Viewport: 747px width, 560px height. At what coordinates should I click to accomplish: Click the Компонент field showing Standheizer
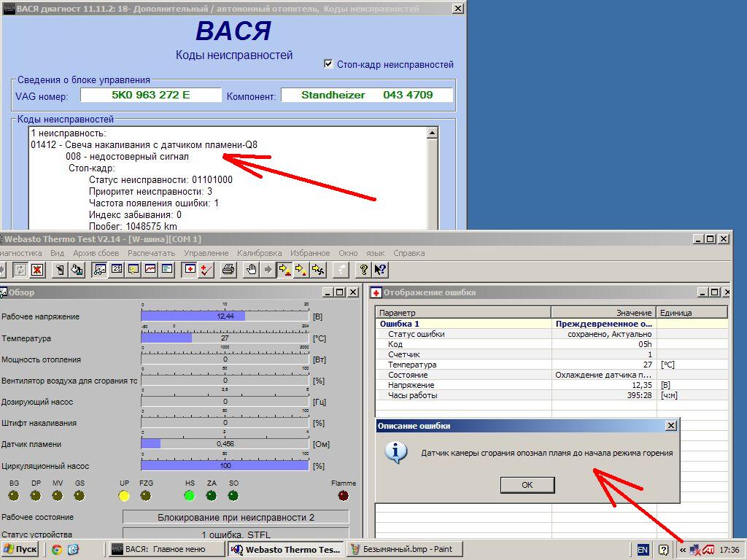367,95
